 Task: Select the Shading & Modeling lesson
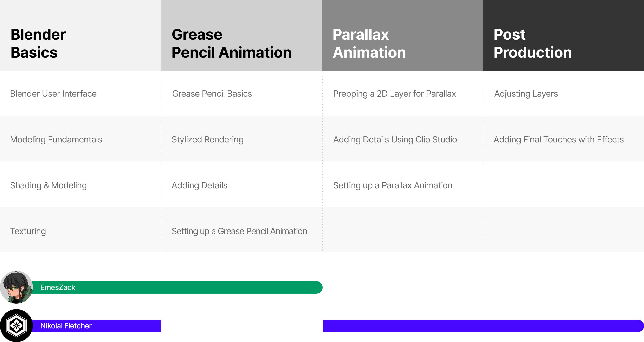[48, 185]
